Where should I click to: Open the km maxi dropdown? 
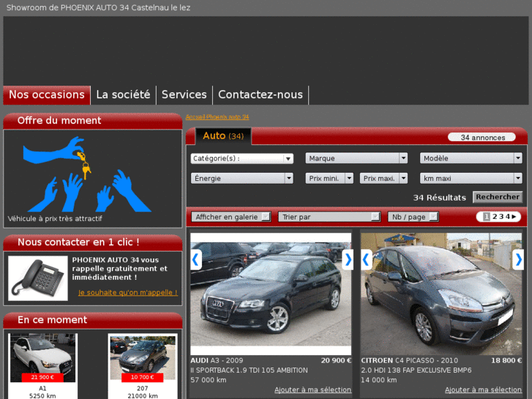click(x=471, y=178)
